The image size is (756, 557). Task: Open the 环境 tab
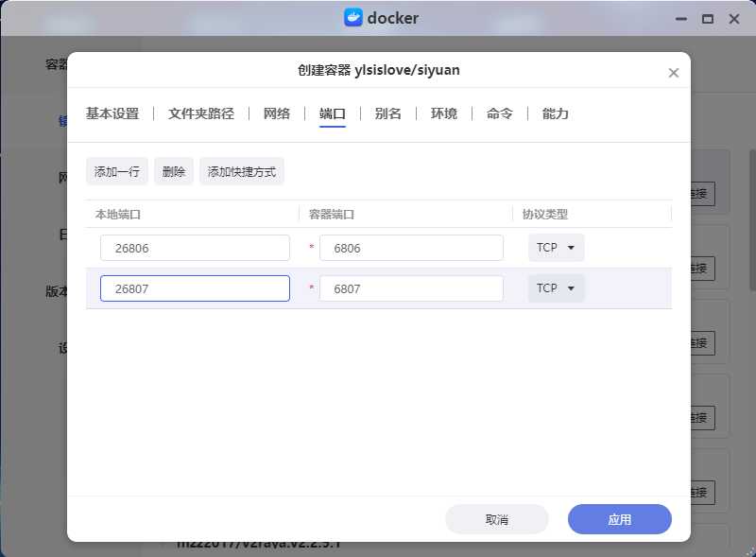point(444,113)
